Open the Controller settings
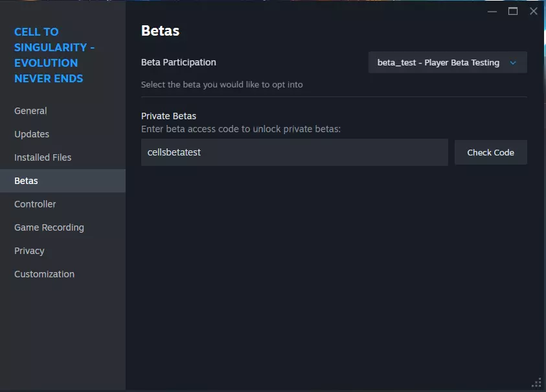The image size is (546, 392). [x=35, y=204]
